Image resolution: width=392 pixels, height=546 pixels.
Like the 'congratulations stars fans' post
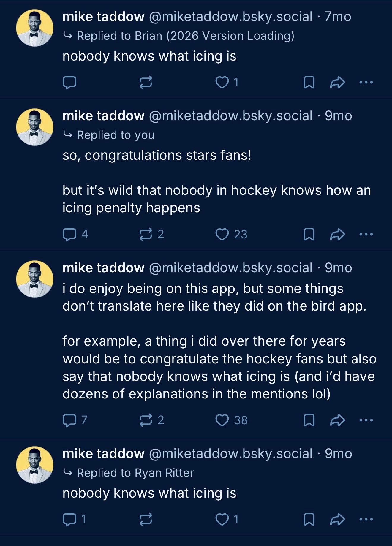click(222, 234)
